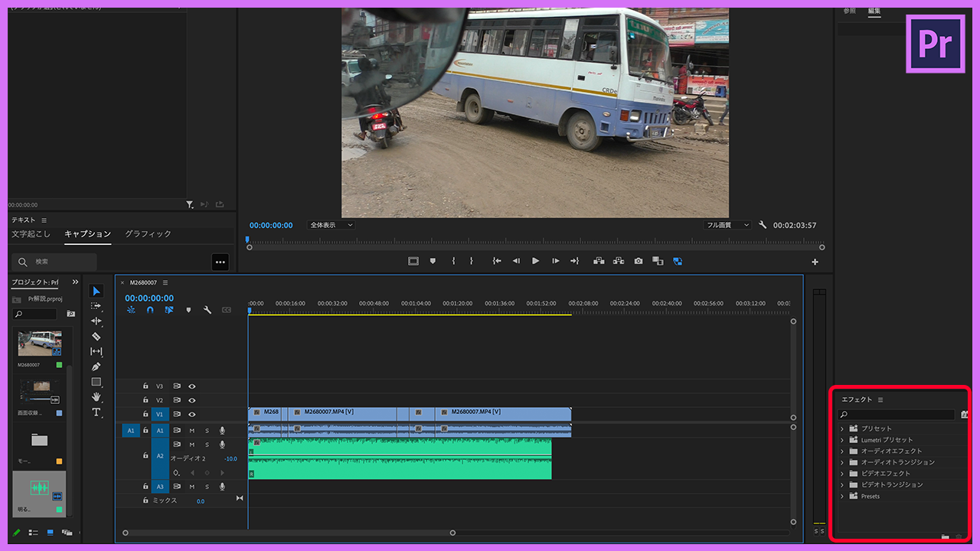Toggle visibility of track V3
The image size is (980, 551).
pyautogui.click(x=192, y=386)
